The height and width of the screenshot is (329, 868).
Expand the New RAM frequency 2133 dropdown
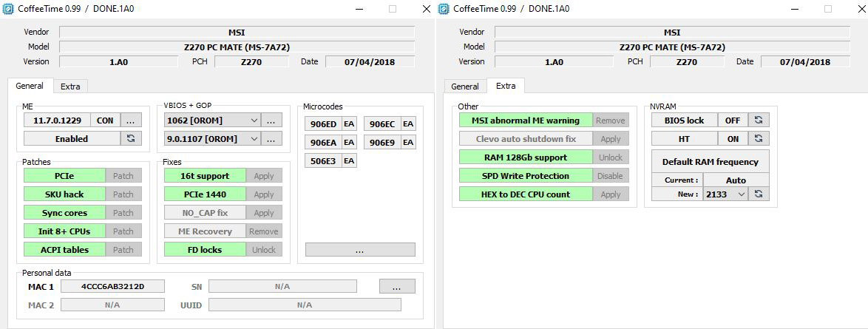point(742,194)
